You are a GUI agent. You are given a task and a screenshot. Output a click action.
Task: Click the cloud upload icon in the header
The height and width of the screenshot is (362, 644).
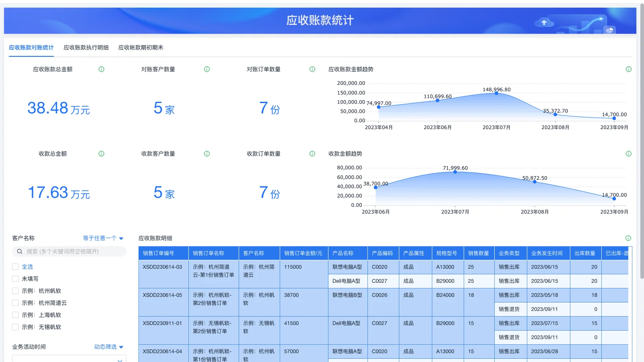pyautogui.click(x=544, y=23)
